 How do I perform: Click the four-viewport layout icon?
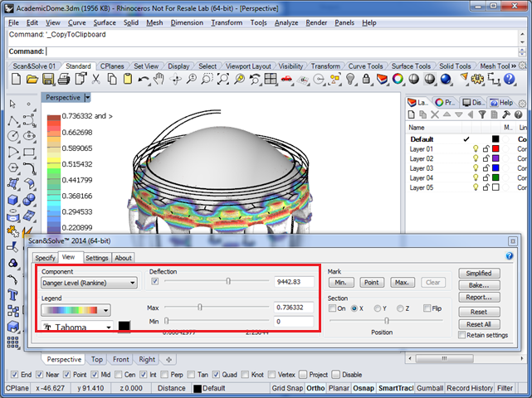271,80
